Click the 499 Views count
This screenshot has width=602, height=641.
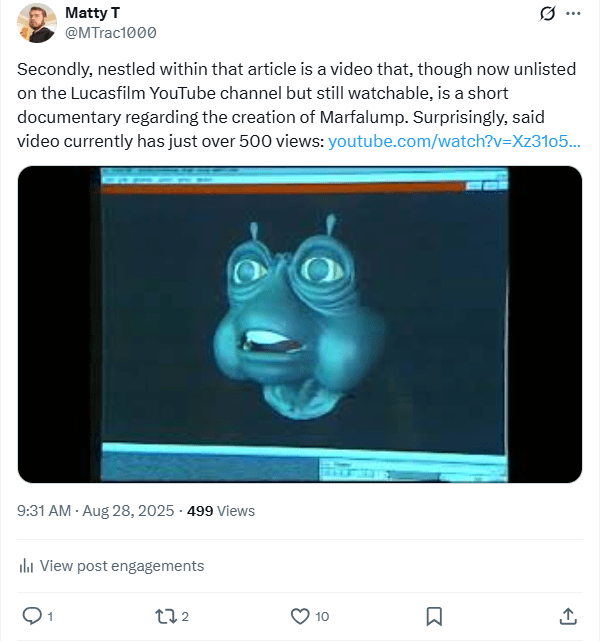[221, 510]
